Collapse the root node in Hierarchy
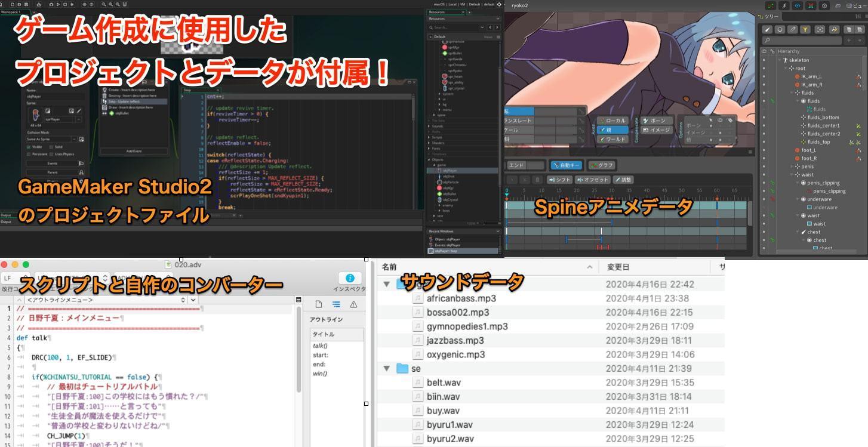This screenshot has width=868, height=447. [786, 69]
